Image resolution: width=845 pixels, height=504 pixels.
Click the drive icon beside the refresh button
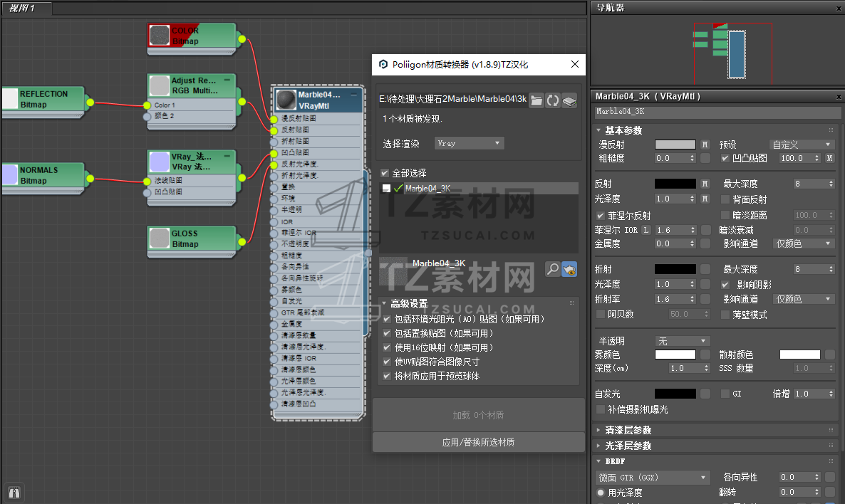pos(569,100)
